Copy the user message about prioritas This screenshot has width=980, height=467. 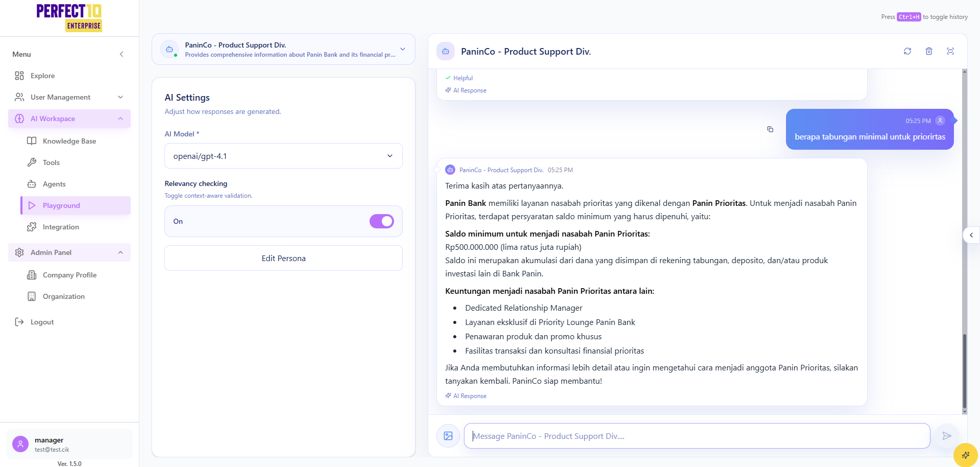point(770,129)
